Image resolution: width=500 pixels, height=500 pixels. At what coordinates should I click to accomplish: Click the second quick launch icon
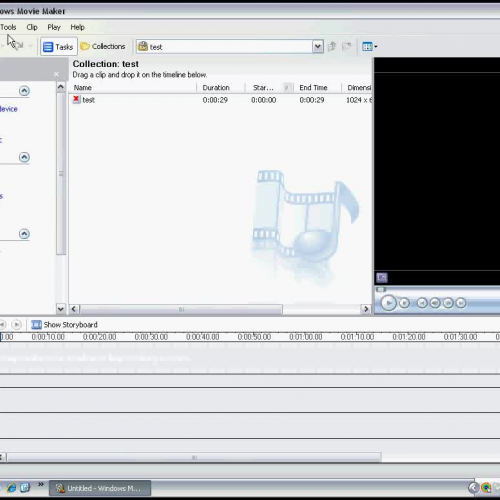pos(25,488)
